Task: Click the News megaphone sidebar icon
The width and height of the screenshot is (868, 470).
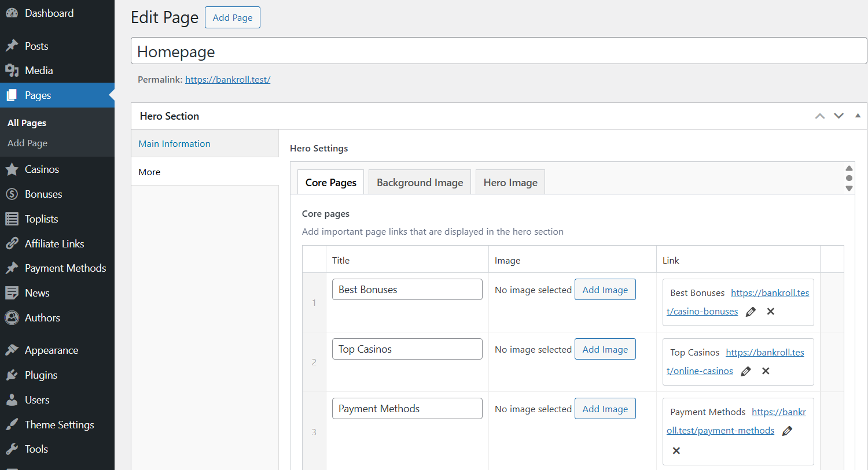Action: point(13,293)
